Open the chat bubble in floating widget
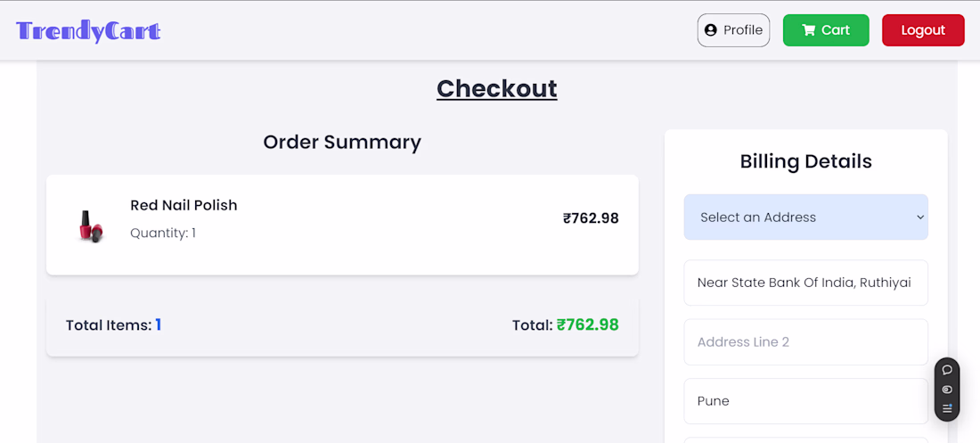 (x=947, y=370)
